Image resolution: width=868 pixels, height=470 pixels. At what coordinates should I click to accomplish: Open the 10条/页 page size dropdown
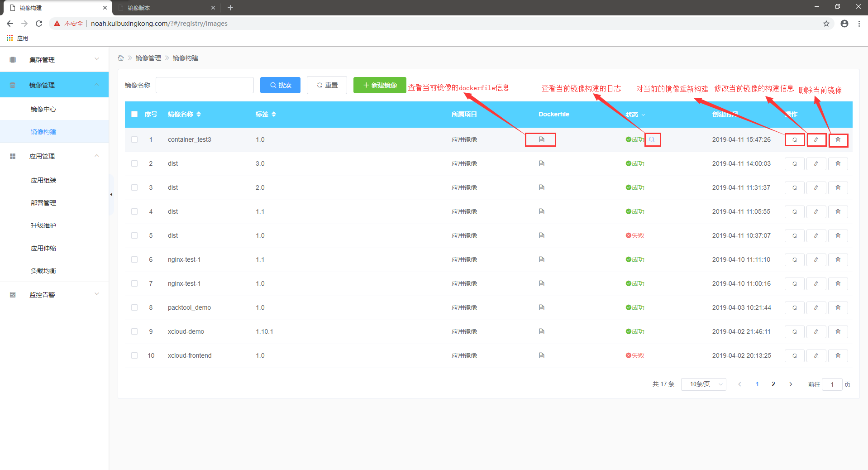pyautogui.click(x=703, y=384)
